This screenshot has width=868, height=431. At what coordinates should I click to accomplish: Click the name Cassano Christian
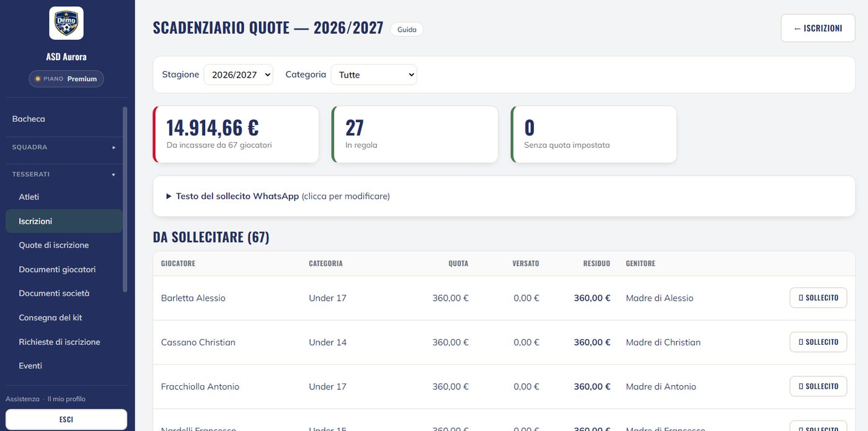pos(198,342)
